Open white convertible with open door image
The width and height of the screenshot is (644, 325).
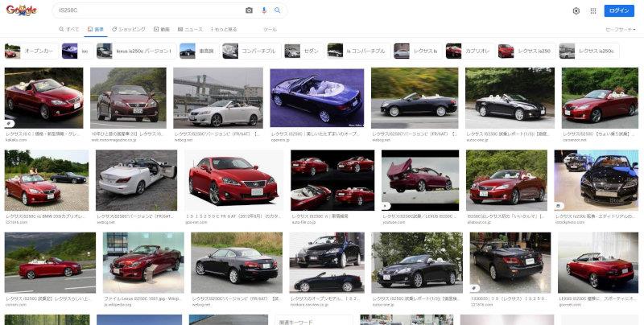[136, 180]
